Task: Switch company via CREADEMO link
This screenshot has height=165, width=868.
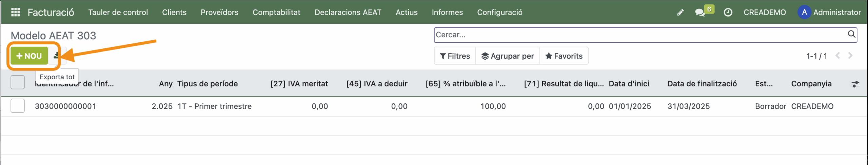Action: 765,13
